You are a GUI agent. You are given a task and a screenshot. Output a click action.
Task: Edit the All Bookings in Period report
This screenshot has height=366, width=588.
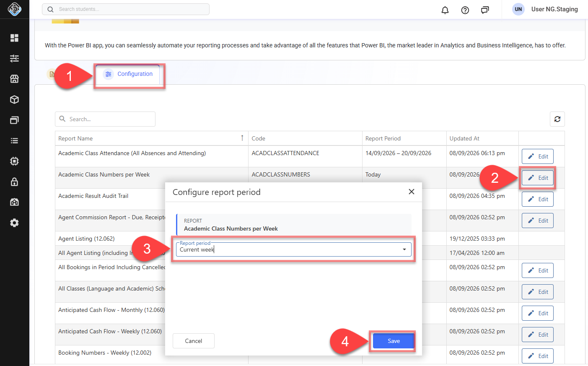coord(538,270)
